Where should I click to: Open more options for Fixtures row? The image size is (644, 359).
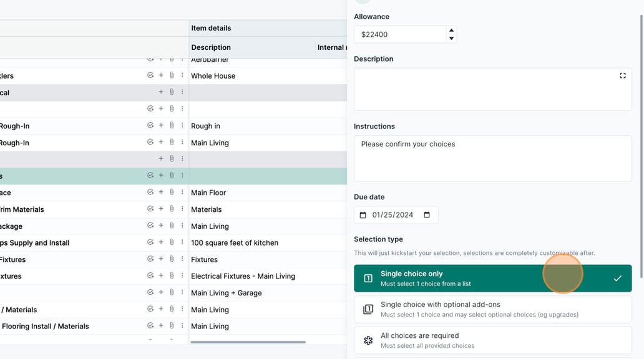182,259
